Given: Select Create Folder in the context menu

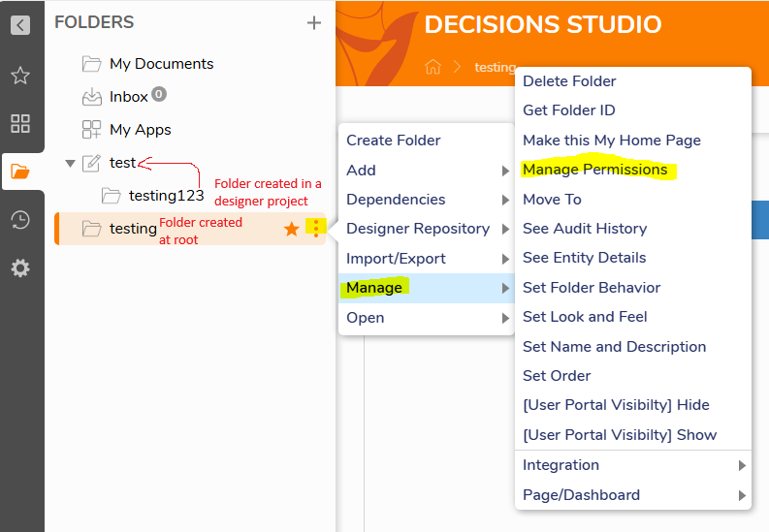Looking at the screenshot, I should click(394, 141).
